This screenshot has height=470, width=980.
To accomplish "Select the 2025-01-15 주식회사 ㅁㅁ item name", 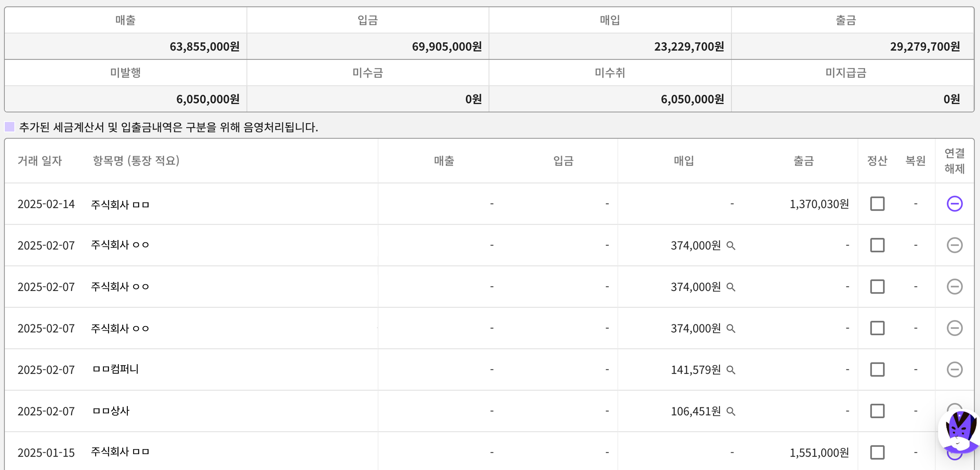I will [x=120, y=452].
